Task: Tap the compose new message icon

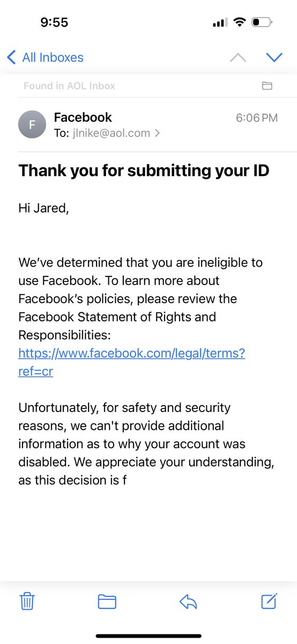Action: pos(269,601)
